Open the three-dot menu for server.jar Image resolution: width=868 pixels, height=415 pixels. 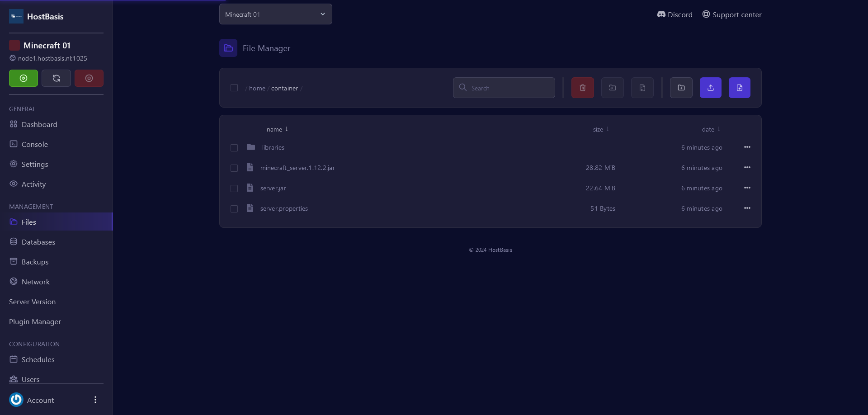747,188
